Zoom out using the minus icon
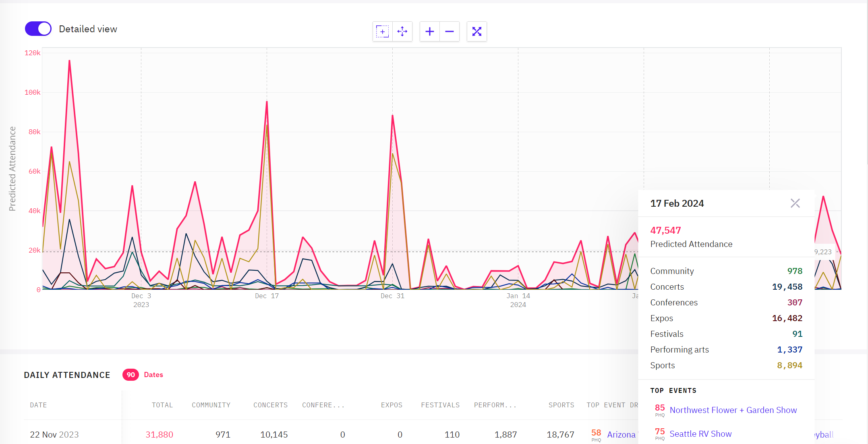Viewport: 868px width, 444px height. (x=450, y=31)
